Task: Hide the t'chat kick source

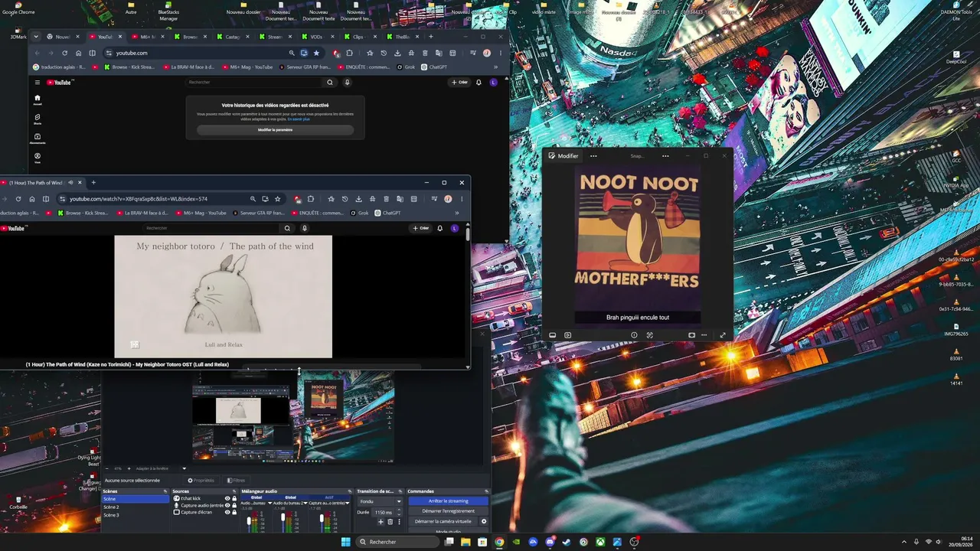Action: (227, 498)
